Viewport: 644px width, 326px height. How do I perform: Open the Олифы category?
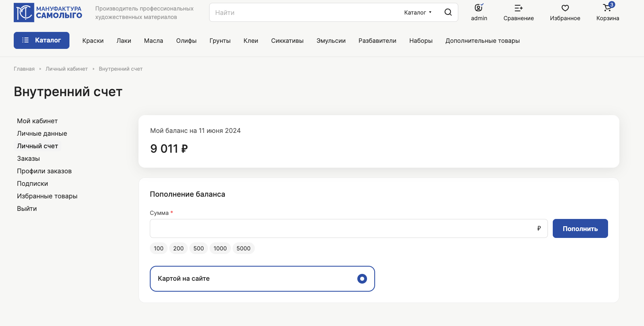[x=186, y=41]
